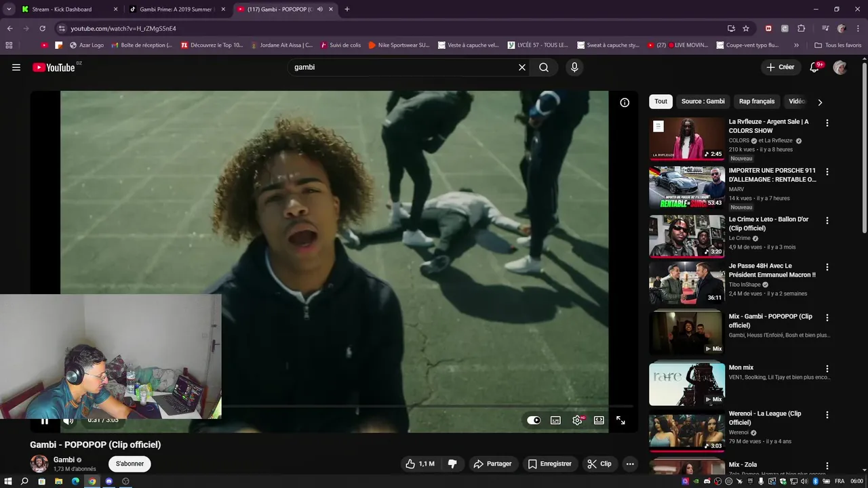Open options for Mon mix

pos(827,369)
